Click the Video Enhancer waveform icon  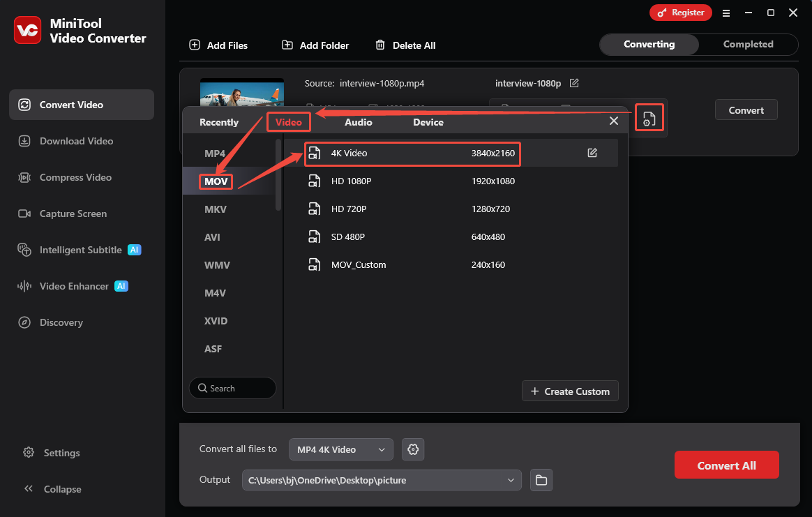click(24, 286)
